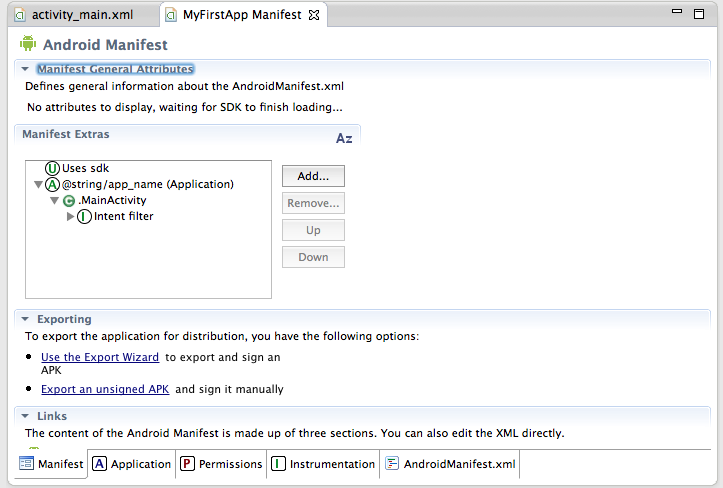Select the MyFirstApp Manifest editor tab

click(243, 15)
